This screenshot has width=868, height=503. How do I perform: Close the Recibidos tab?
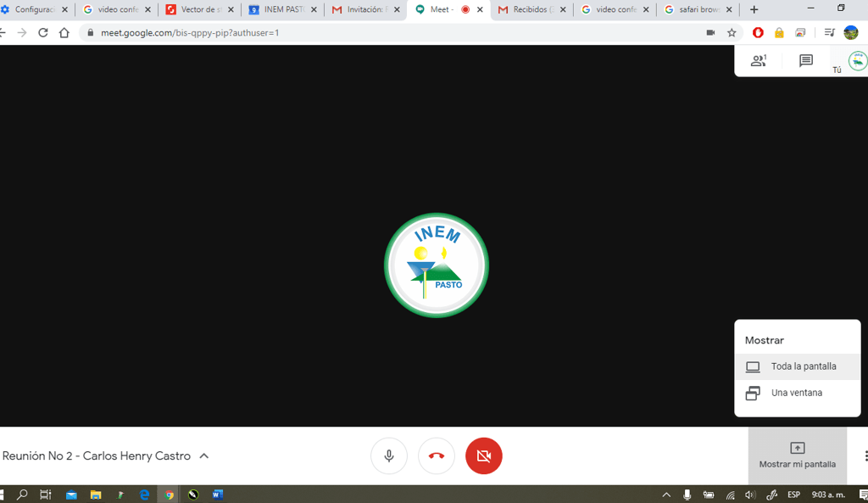[563, 9]
